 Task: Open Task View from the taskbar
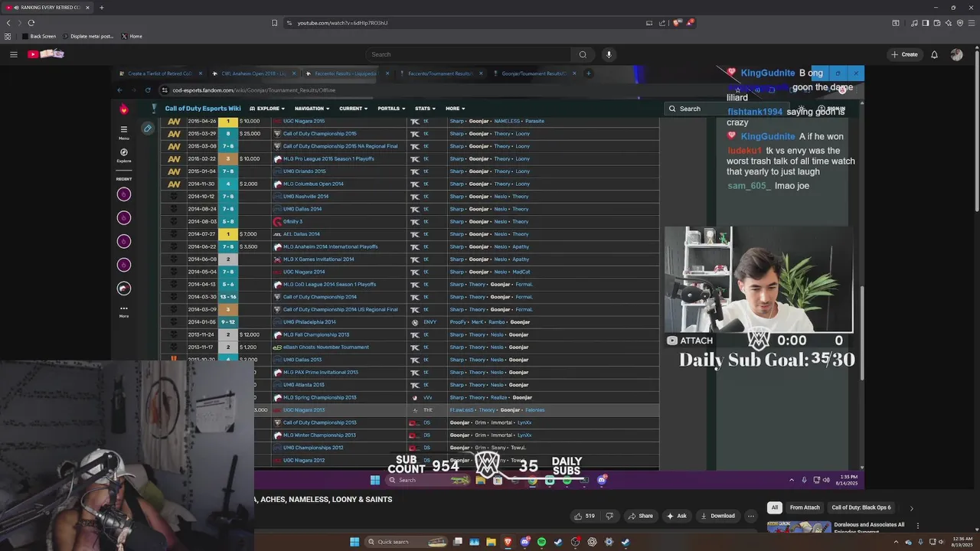pyautogui.click(x=457, y=542)
